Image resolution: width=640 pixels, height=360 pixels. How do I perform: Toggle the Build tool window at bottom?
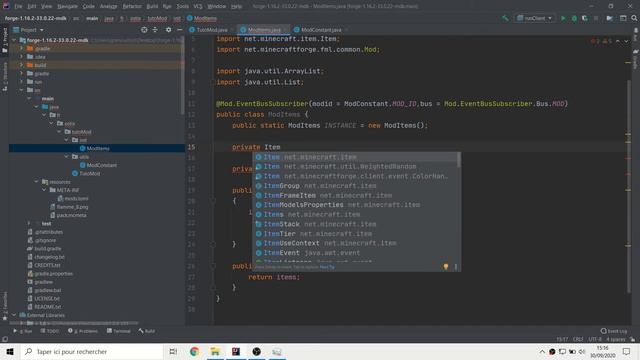[147, 331]
